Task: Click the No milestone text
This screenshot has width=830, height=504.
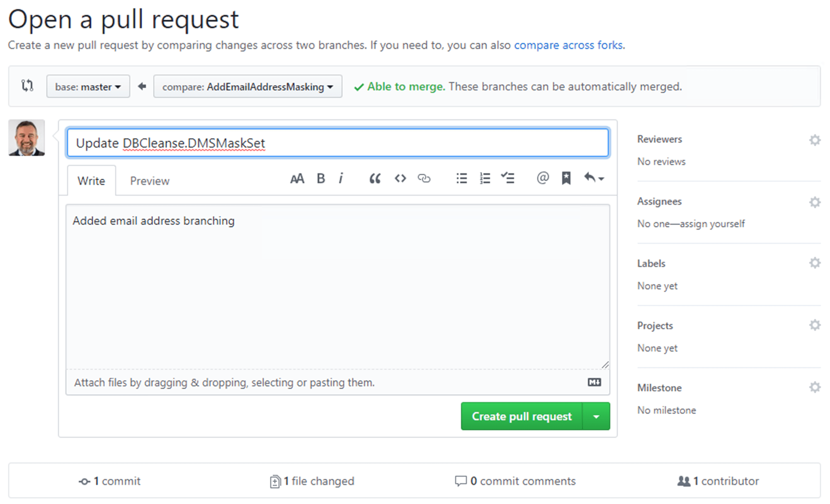Action: tap(667, 410)
